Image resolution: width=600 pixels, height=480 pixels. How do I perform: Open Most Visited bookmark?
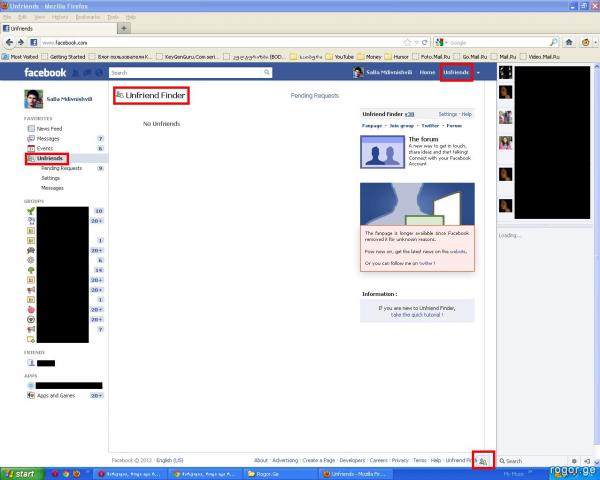point(20,57)
